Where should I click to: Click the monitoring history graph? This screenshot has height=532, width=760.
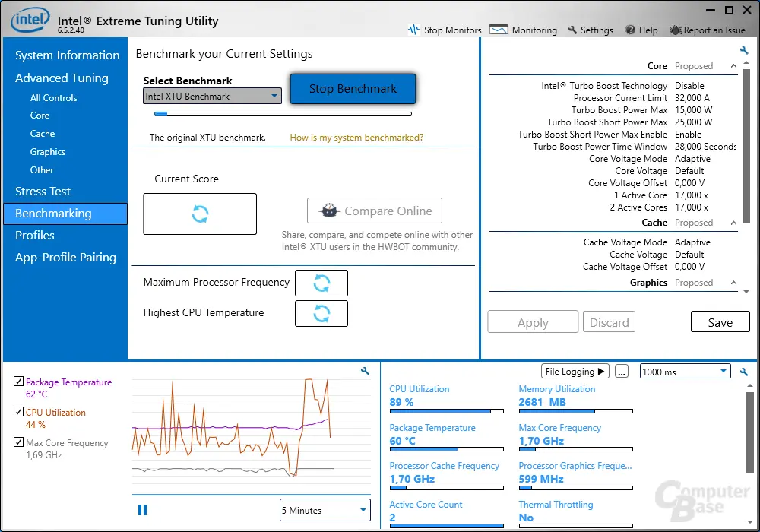pos(251,435)
